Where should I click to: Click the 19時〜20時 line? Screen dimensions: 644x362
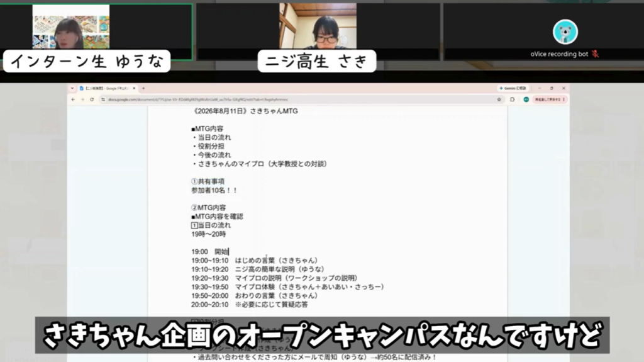tap(209, 234)
